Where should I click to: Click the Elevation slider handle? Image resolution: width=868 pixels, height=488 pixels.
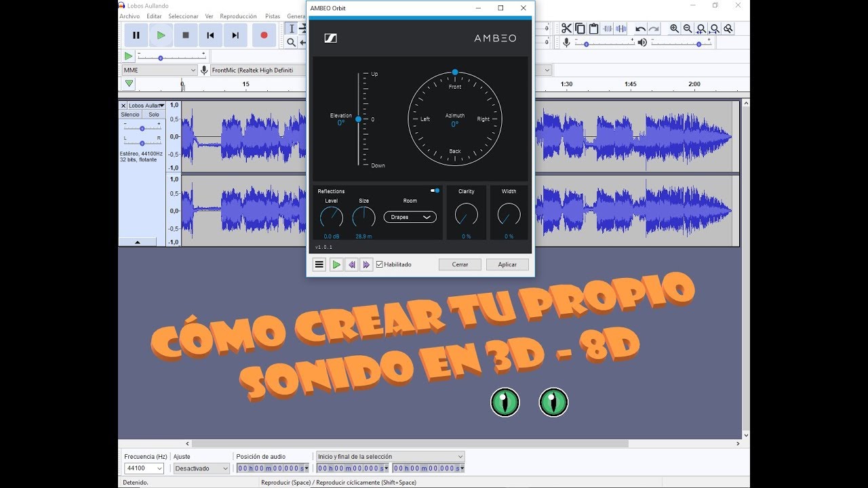coord(359,119)
